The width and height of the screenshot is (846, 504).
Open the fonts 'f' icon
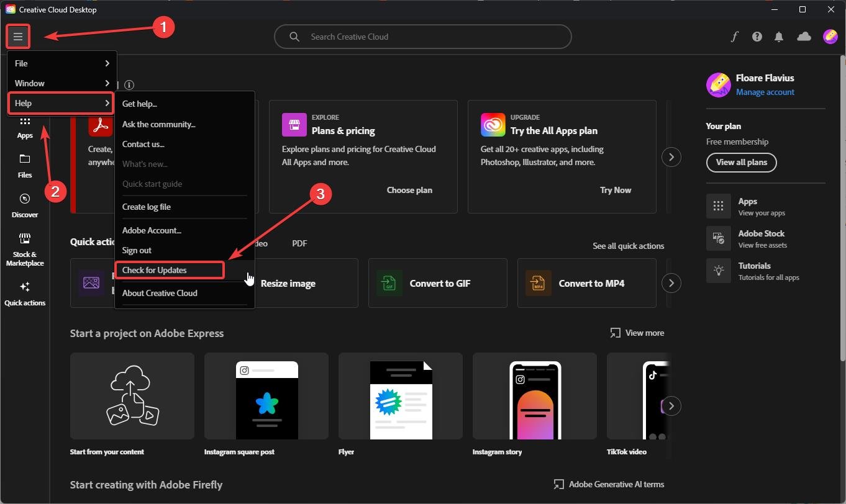734,37
